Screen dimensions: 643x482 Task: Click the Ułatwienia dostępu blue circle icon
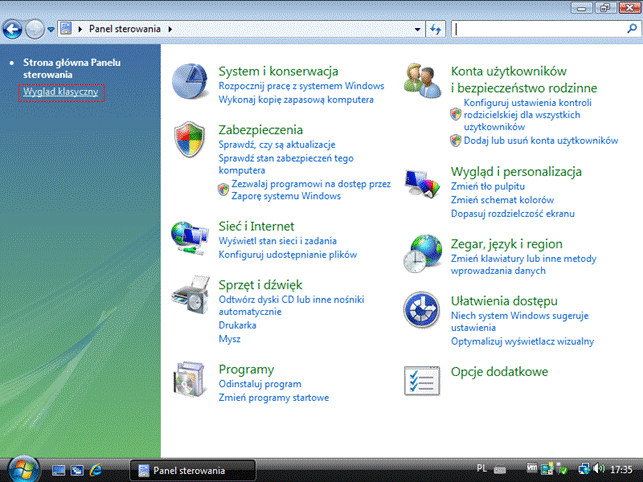tap(422, 310)
